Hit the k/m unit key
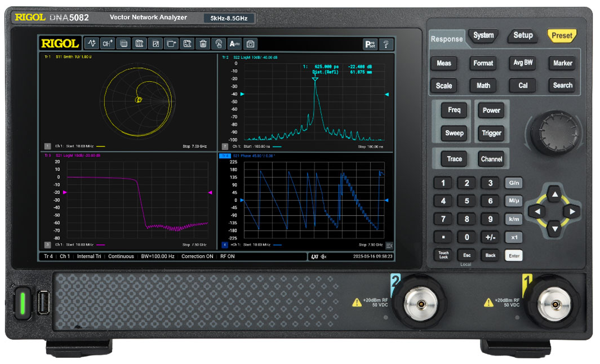Screen dimensions: 600x364 coord(514,219)
